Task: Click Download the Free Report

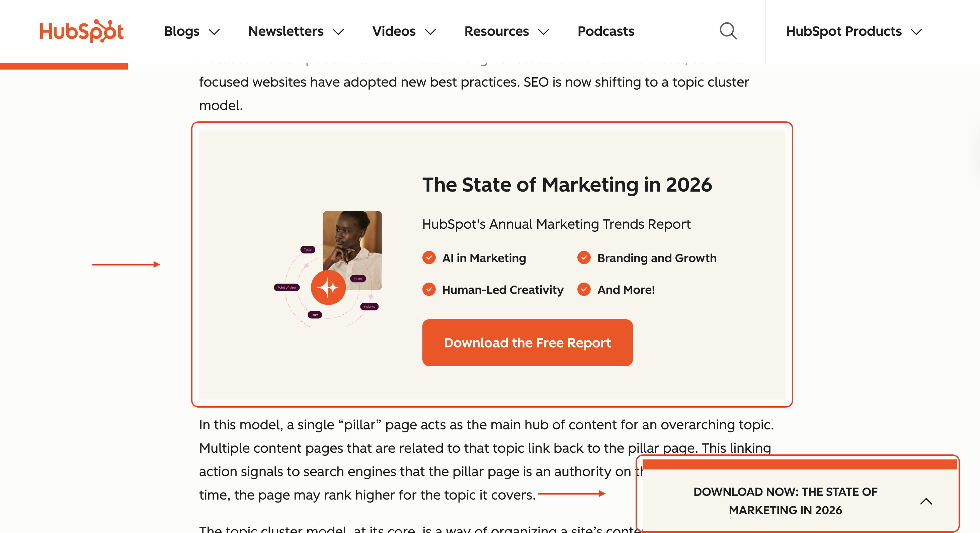Action: click(x=527, y=342)
